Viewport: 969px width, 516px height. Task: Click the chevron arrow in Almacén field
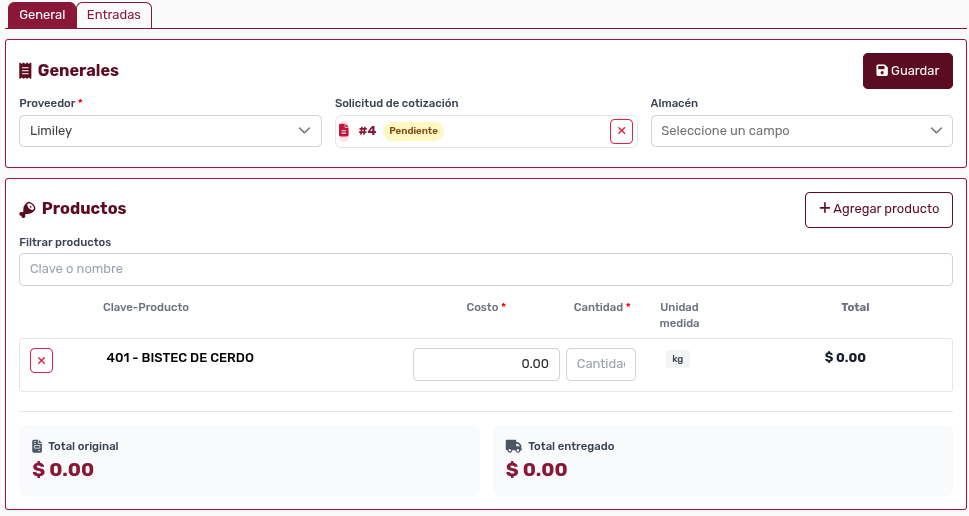pyautogui.click(x=936, y=131)
